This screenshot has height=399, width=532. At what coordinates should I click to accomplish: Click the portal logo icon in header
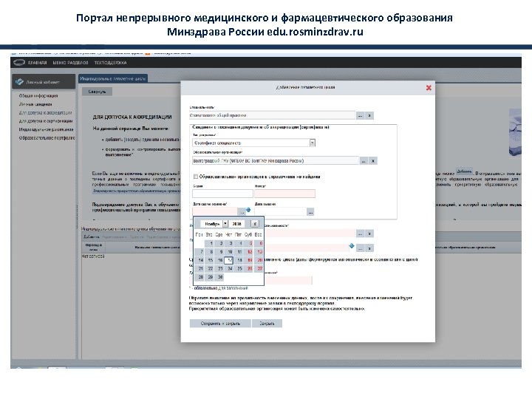click(19, 63)
